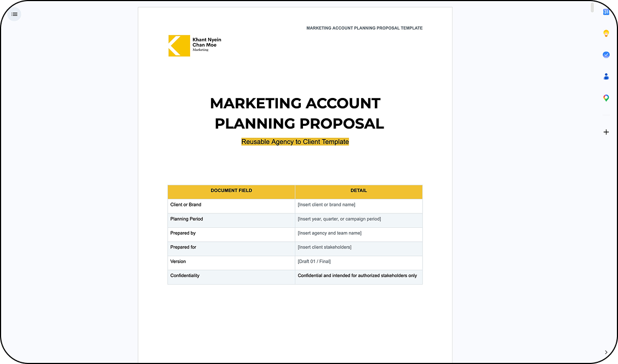This screenshot has height=364, width=618.
Task: Click the 'Version' cell
Action: pos(231,263)
